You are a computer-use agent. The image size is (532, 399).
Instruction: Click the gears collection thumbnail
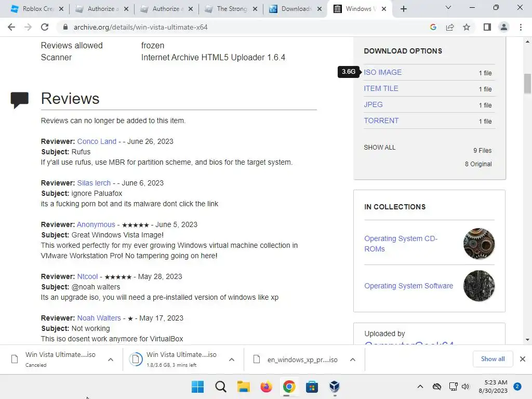[x=479, y=244]
